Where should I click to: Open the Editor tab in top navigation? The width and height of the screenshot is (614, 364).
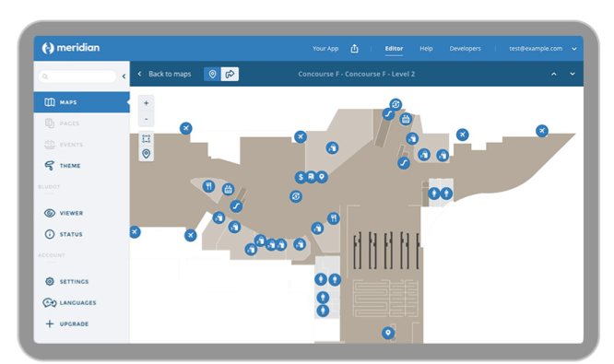point(394,49)
